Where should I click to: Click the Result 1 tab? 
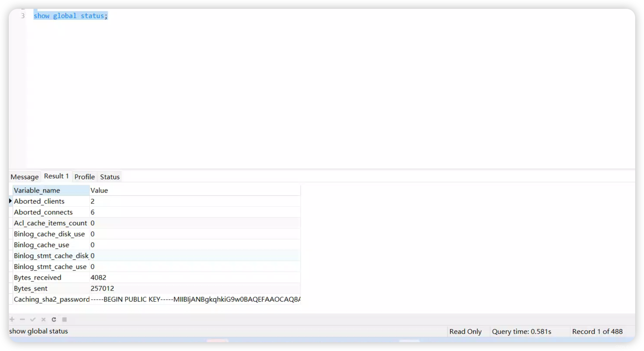click(x=56, y=176)
